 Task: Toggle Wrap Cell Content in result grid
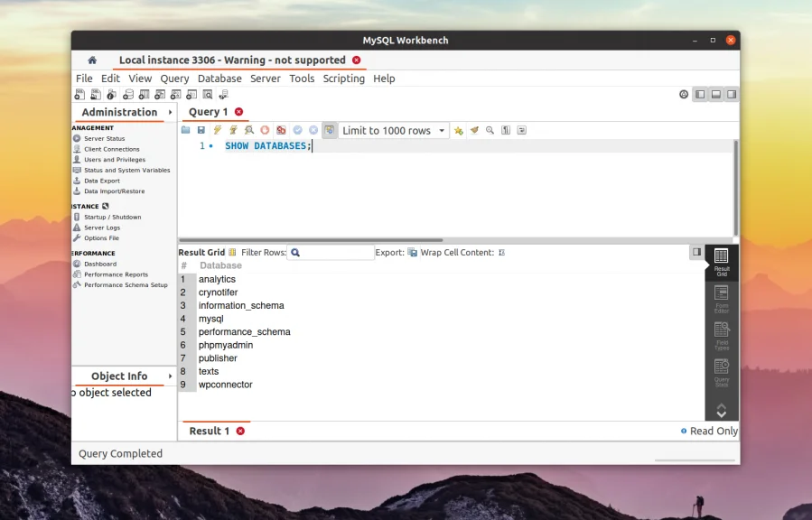[x=502, y=253]
